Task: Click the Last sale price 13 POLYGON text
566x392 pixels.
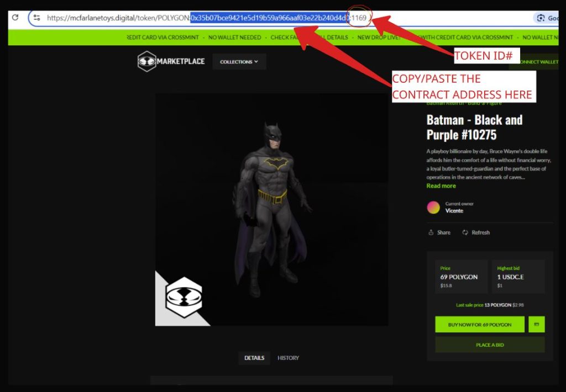Action: coord(490,305)
